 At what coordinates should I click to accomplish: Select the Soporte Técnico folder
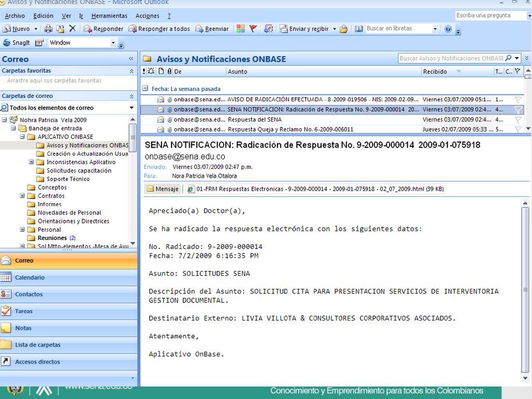[68, 179]
